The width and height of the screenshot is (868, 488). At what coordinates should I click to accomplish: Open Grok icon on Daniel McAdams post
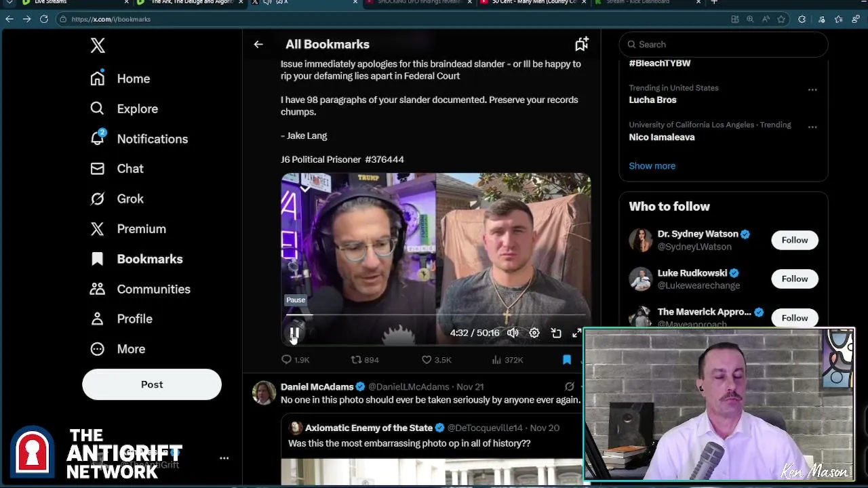[x=570, y=386]
